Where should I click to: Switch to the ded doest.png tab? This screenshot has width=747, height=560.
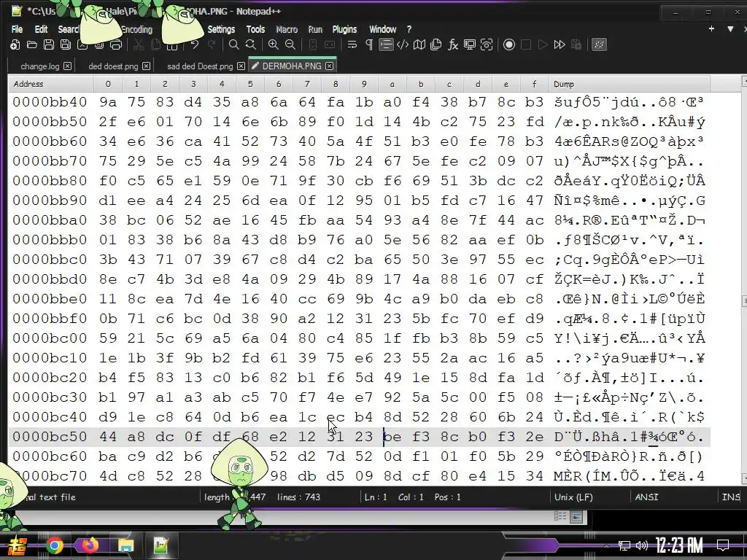[113, 66]
